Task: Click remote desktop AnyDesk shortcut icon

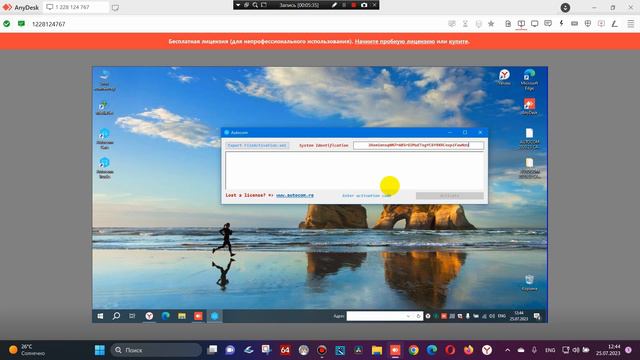Action: (x=529, y=107)
